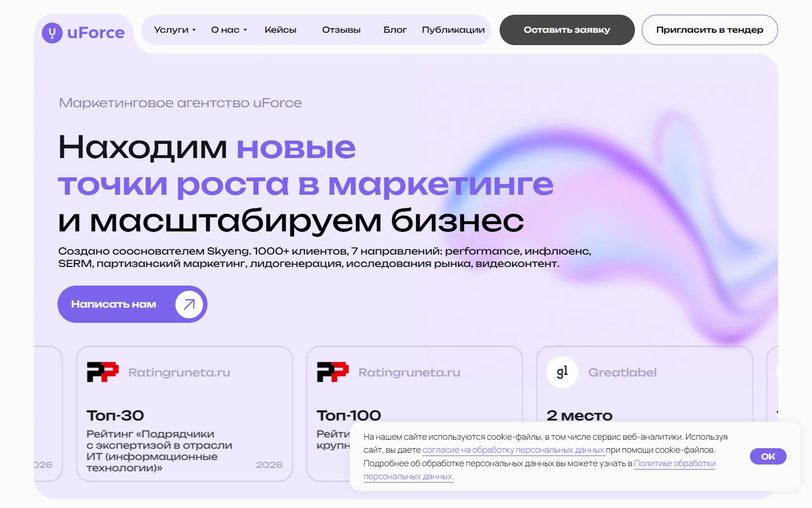812x508 pixels.
Task: Click the Оставить заявку button
Action: 567,30
